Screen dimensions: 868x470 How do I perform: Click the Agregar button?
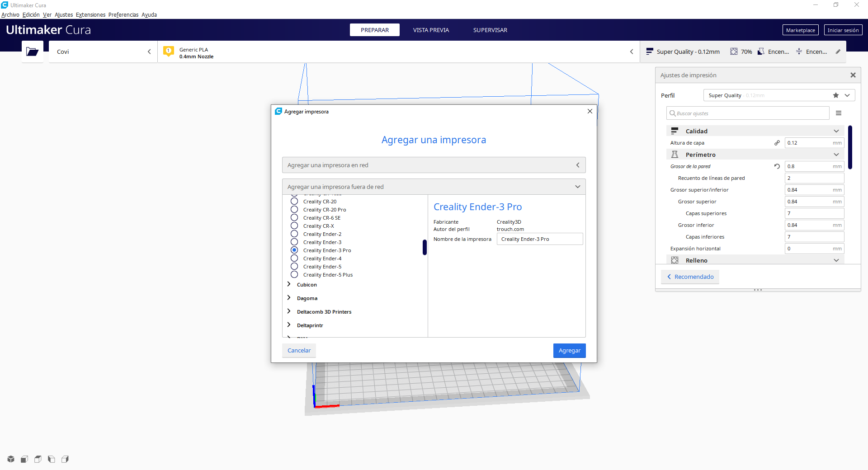click(x=569, y=351)
